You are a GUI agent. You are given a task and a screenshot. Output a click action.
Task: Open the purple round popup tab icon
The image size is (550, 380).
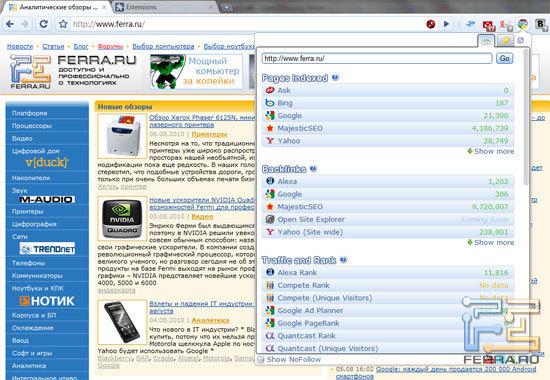[521, 40]
